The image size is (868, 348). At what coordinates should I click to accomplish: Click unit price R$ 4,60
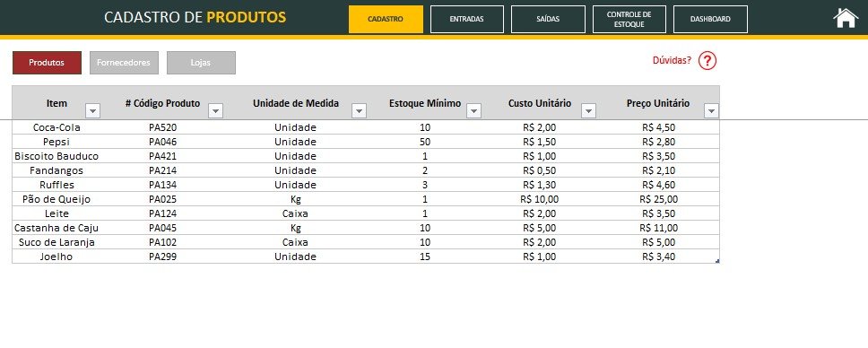(x=659, y=185)
